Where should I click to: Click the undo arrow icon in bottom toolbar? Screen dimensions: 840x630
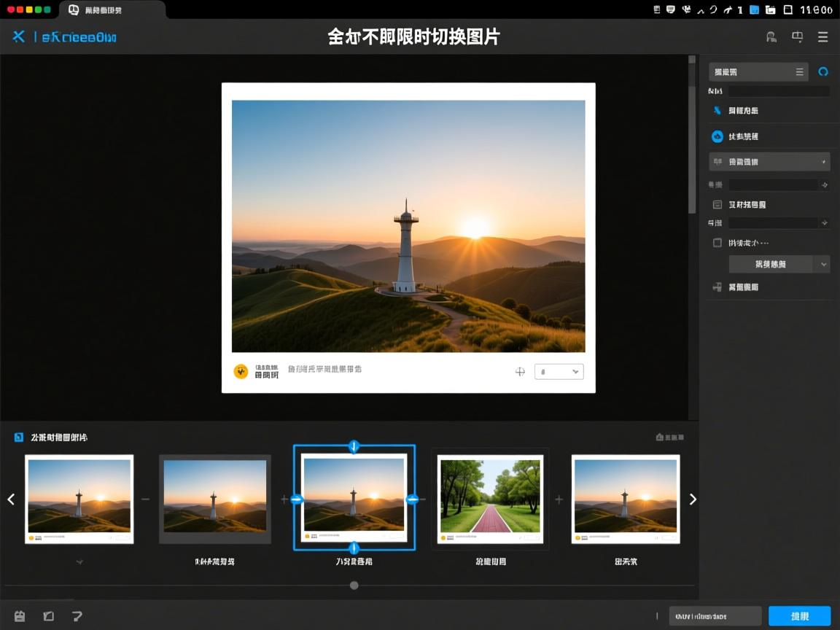77,616
